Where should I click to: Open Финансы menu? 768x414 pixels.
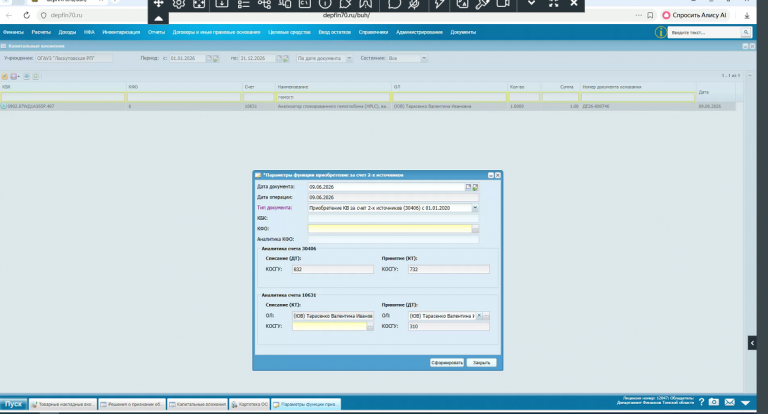13,32
